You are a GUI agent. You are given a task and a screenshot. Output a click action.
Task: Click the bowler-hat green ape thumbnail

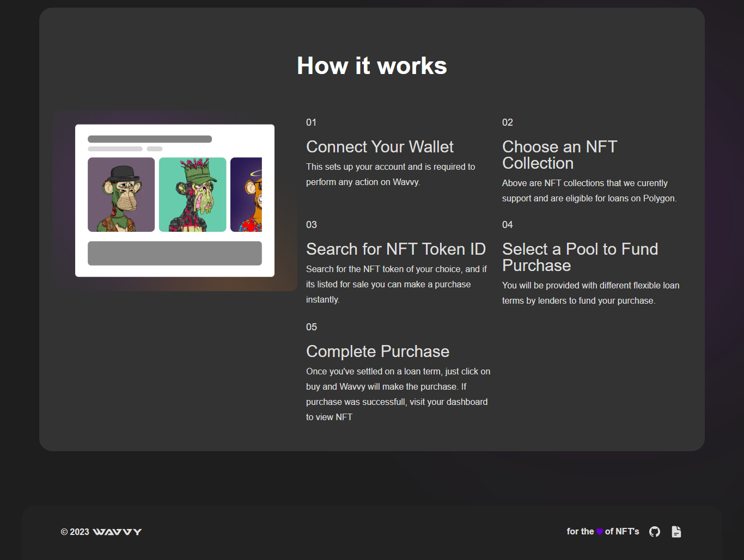coord(121,194)
